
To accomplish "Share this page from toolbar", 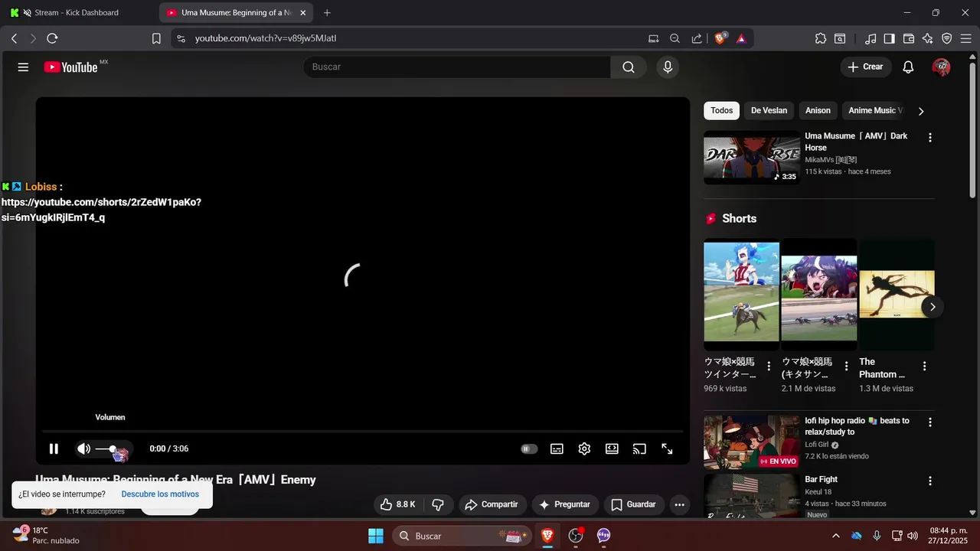I will pyautogui.click(x=696, y=38).
